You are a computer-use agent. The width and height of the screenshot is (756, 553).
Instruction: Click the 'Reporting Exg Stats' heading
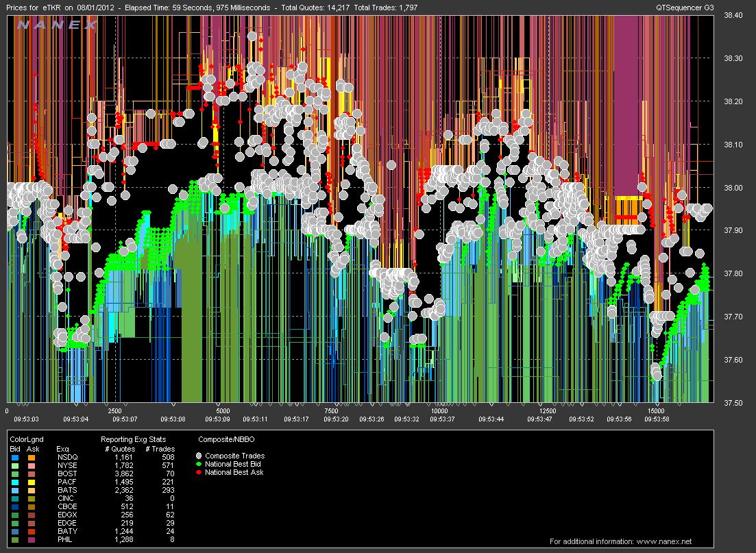(133, 439)
